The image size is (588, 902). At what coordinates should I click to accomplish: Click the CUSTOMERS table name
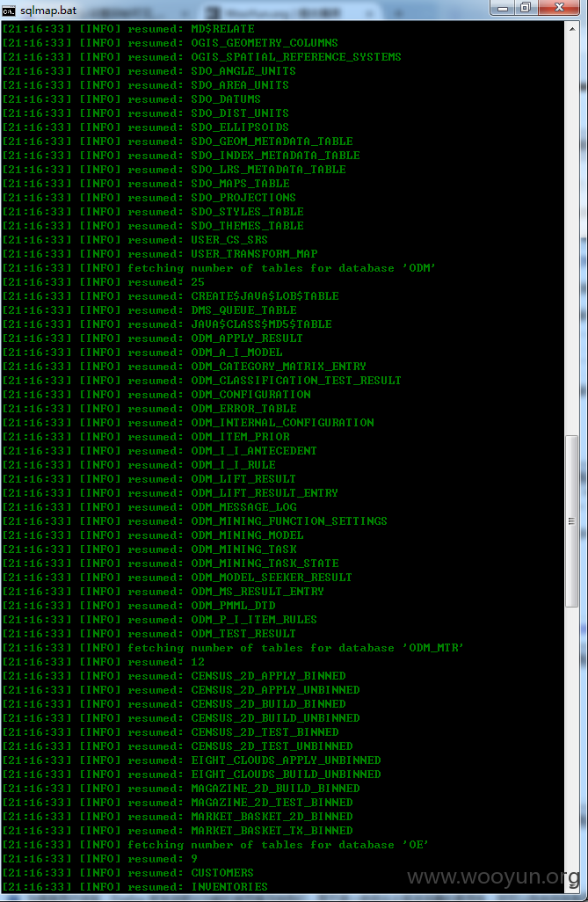coord(222,874)
